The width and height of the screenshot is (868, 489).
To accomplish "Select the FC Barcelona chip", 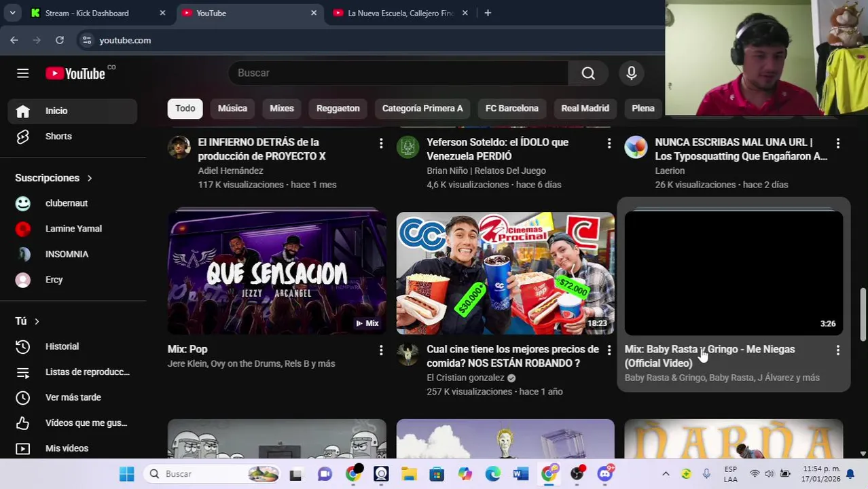I will click(512, 109).
